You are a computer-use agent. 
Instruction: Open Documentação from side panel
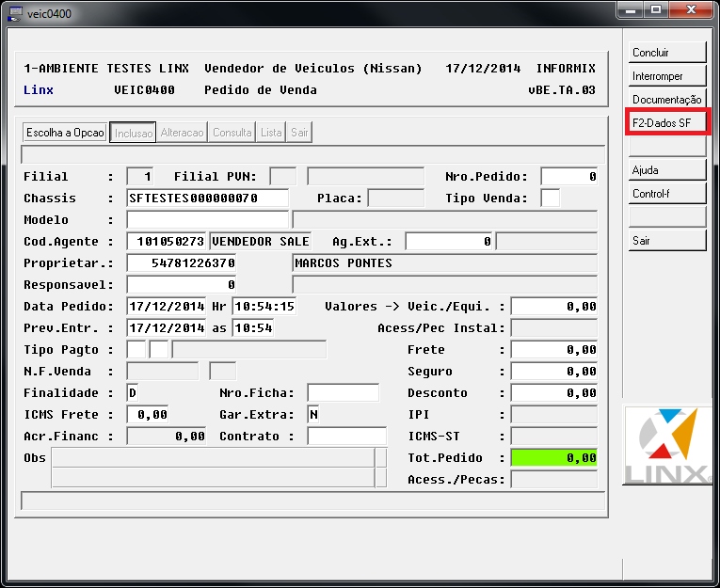666,99
